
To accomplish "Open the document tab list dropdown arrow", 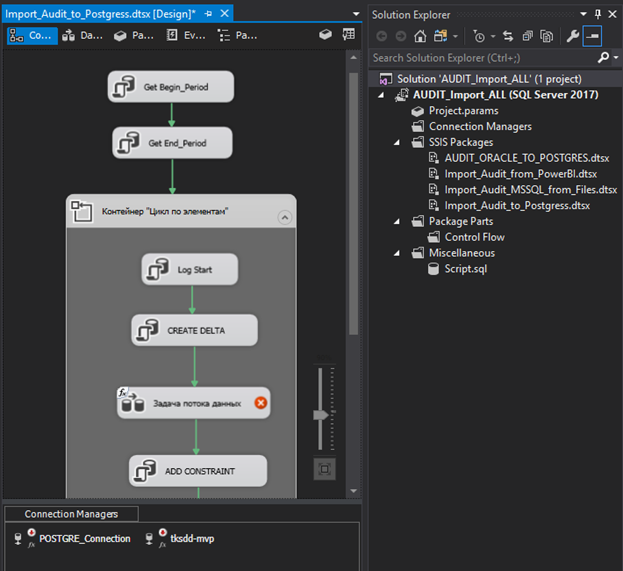I will click(356, 14).
